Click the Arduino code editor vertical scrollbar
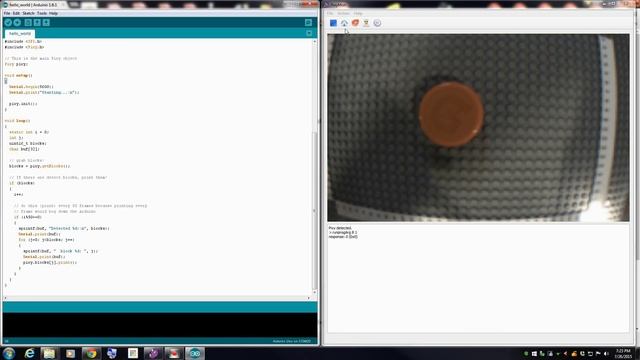Screen dimensions: 640x360 pyautogui.click(x=314, y=210)
